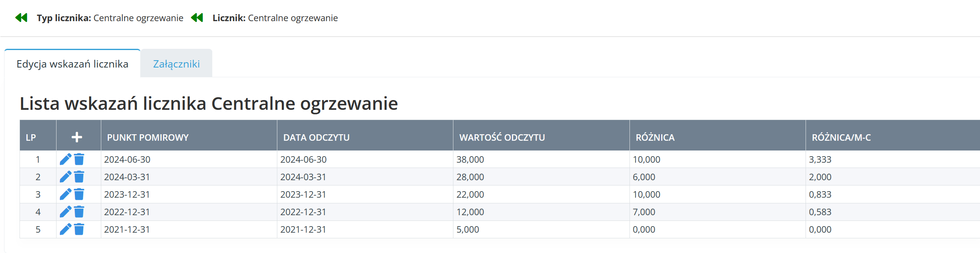
Task: Click the DATA ODCZYTU column header
Action: click(x=316, y=137)
